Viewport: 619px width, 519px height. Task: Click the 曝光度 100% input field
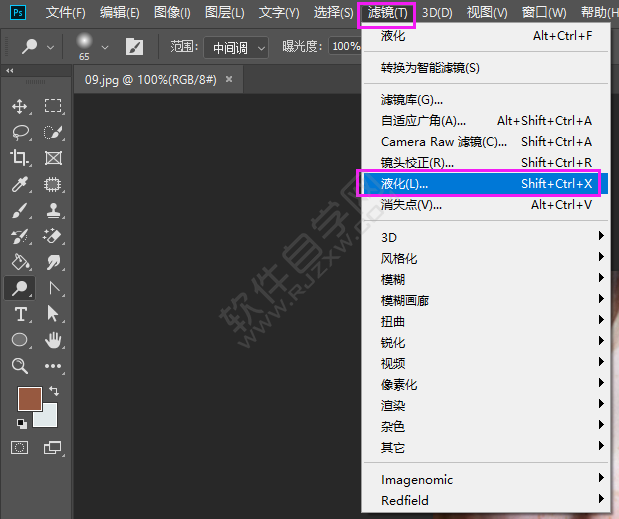[x=345, y=47]
